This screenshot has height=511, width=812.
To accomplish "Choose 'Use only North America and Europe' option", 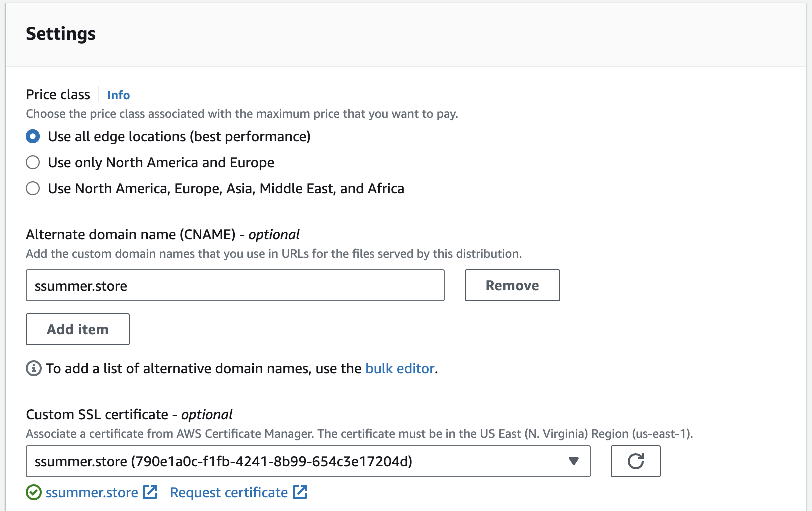I will (33, 162).
